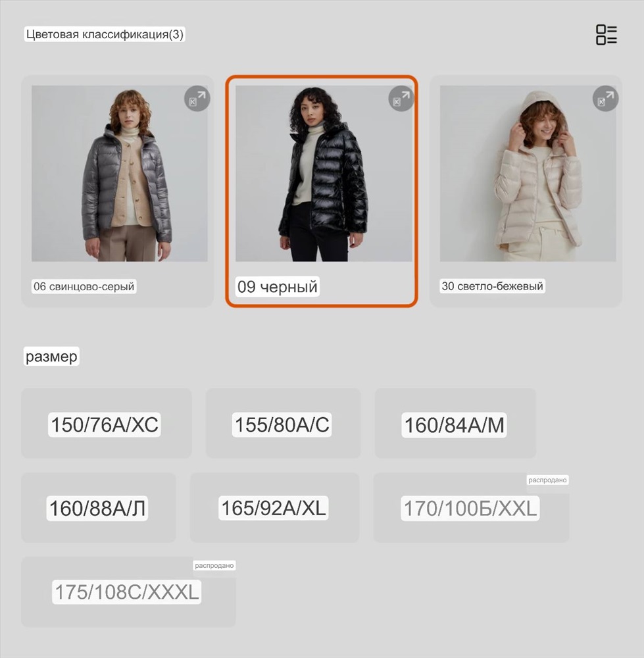Choose size 160/84A/M
644x658 pixels.
click(455, 423)
